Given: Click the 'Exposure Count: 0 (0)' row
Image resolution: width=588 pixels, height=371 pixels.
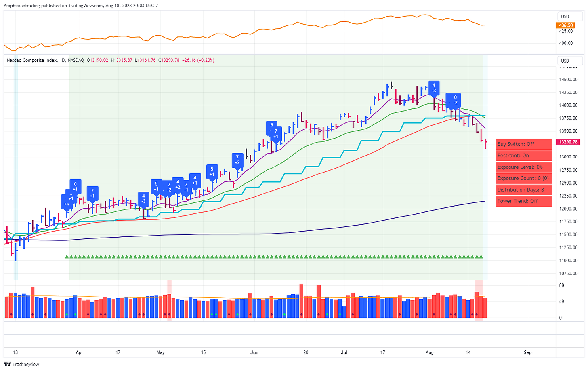Looking at the screenshot, I should (524, 178).
